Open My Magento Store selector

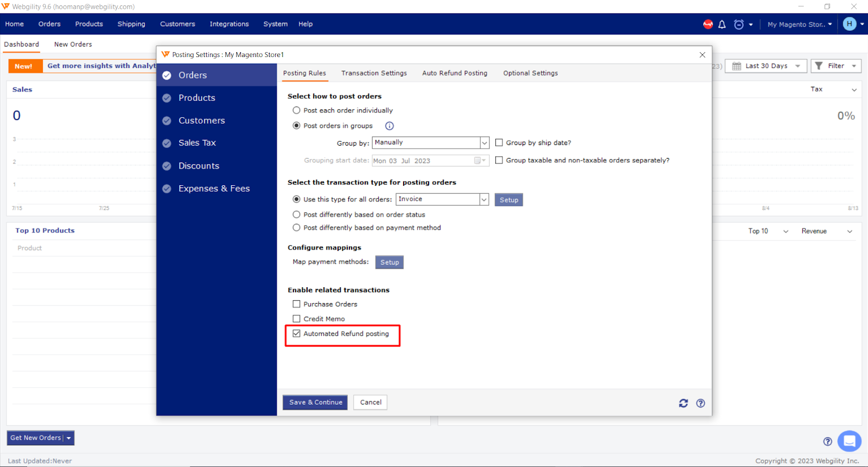click(x=800, y=24)
